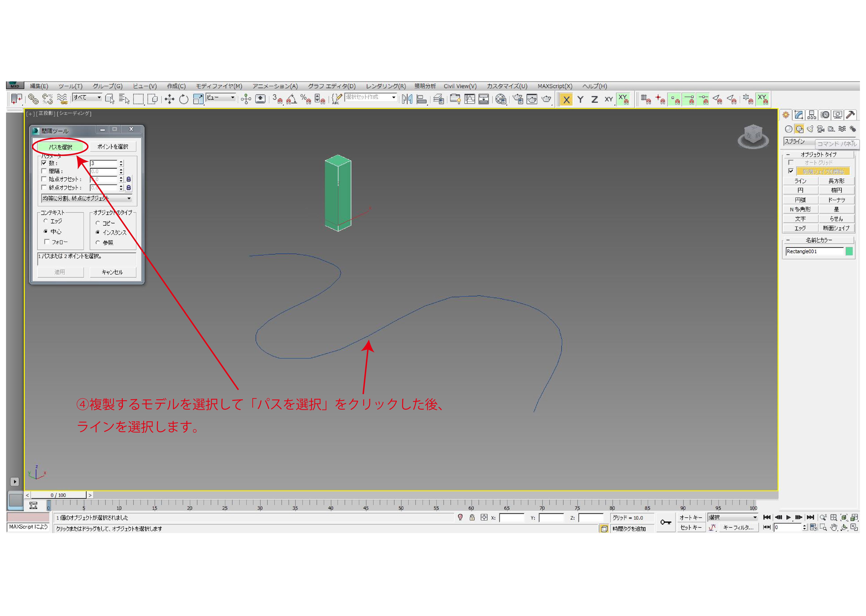Open the カスタマイズ(U) menu
The width and height of the screenshot is (866, 616).
click(507, 86)
